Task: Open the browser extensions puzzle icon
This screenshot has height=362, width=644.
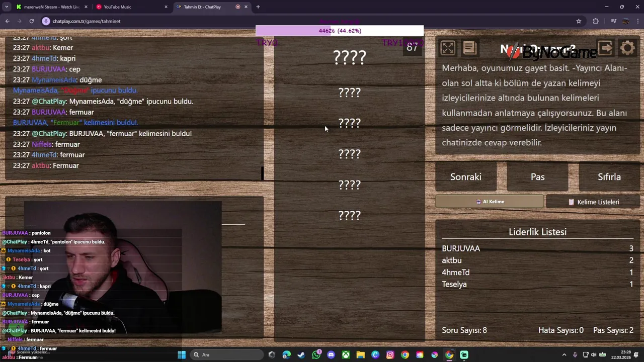Action: pos(596,21)
